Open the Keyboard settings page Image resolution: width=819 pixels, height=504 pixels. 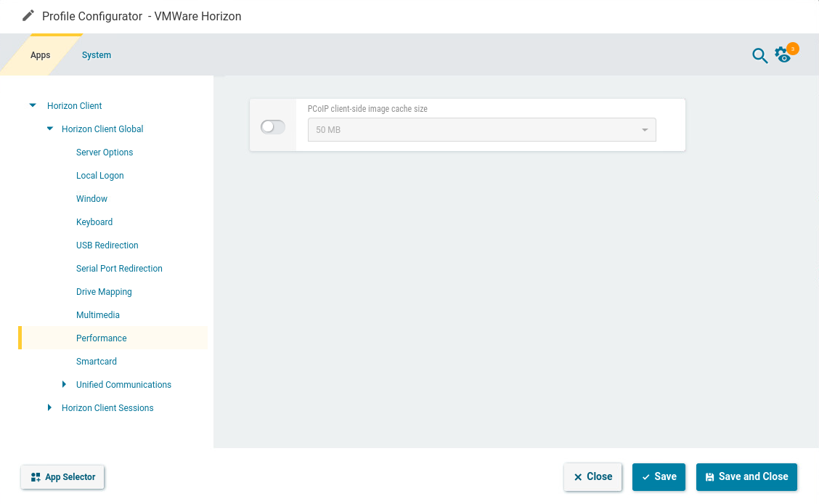point(94,222)
